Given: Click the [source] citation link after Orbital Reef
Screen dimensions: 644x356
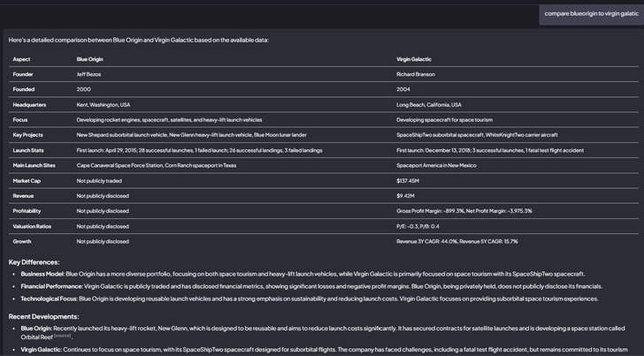Looking at the screenshot, I should [61, 337].
